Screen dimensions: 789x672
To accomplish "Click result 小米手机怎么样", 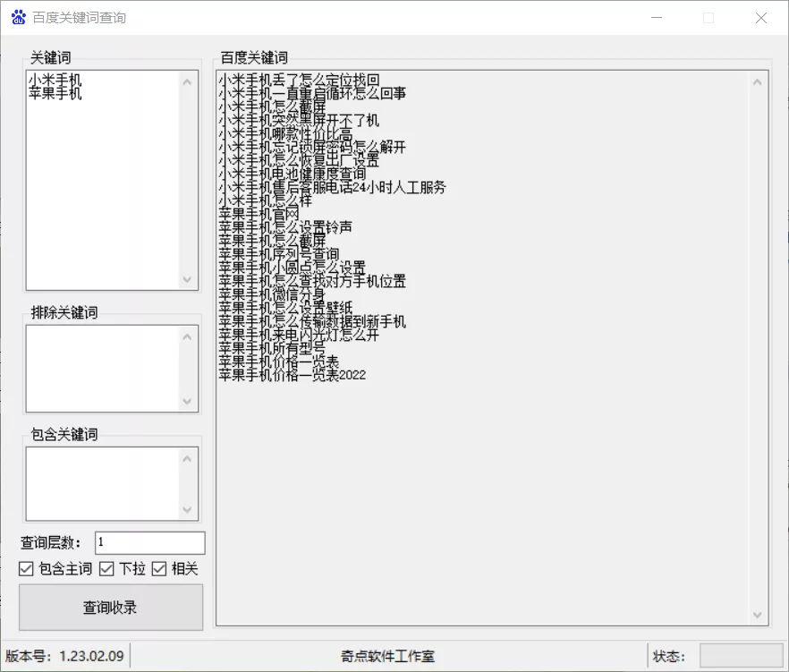I will tap(265, 200).
